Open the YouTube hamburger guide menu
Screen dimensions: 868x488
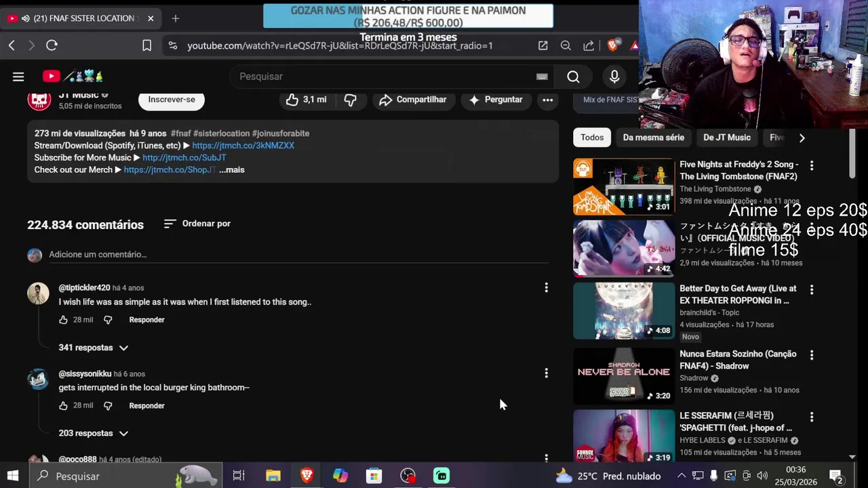(x=18, y=77)
